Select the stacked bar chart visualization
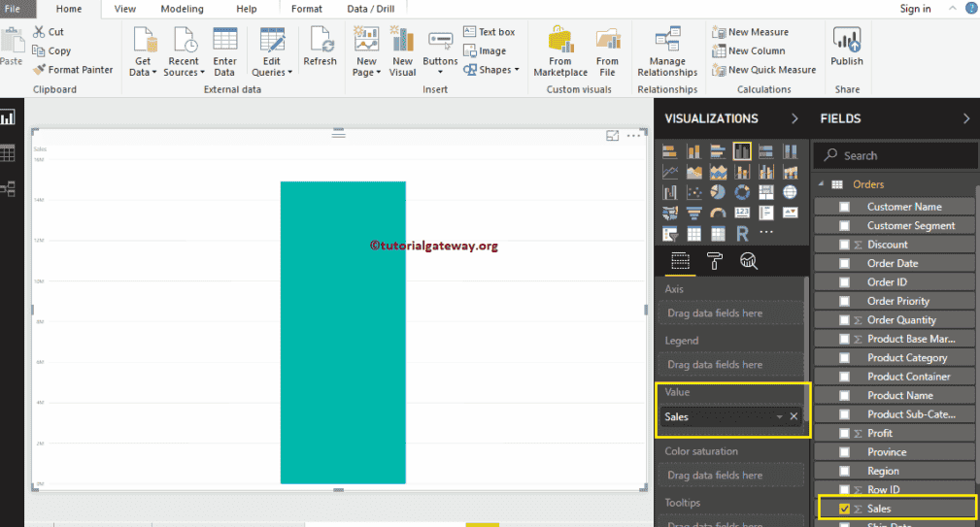The height and width of the screenshot is (527, 980). pos(669,151)
